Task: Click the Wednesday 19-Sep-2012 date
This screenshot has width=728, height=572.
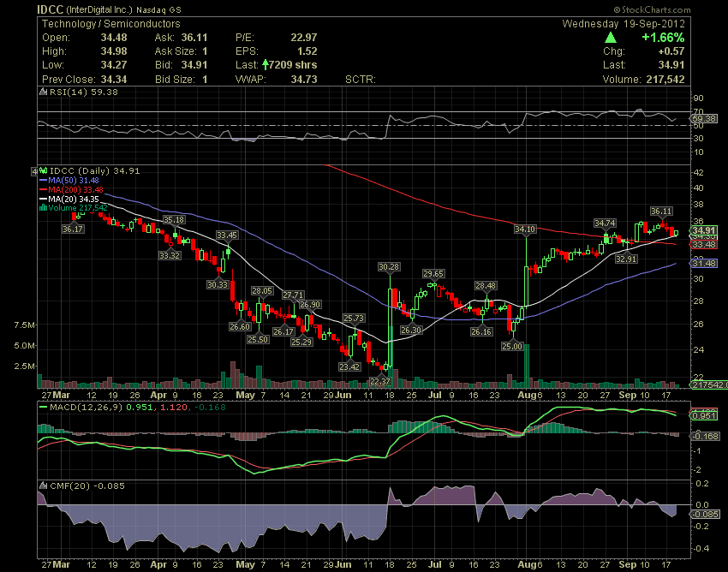Action: coord(623,24)
